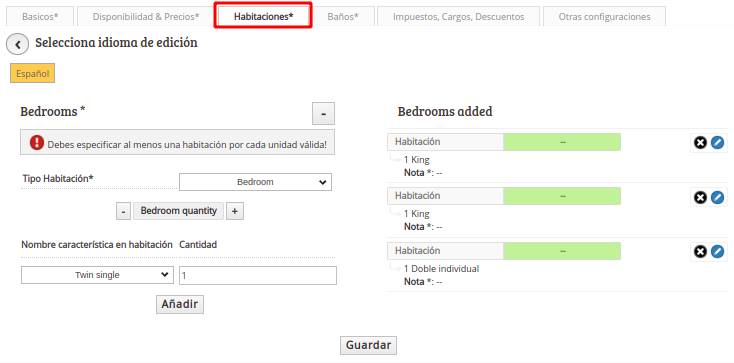Decrease the bedroom quantity
The height and width of the screenshot is (363, 734).
click(123, 211)
